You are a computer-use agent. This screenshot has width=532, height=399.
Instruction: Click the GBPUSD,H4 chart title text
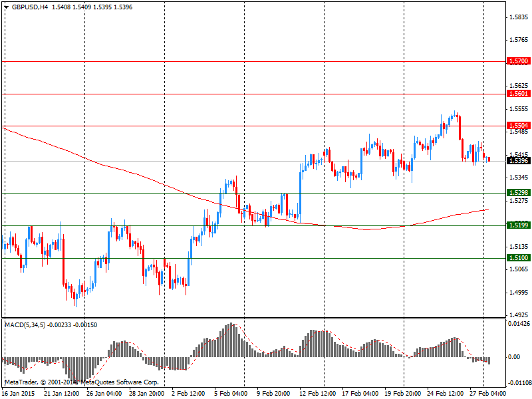point(30,7)
